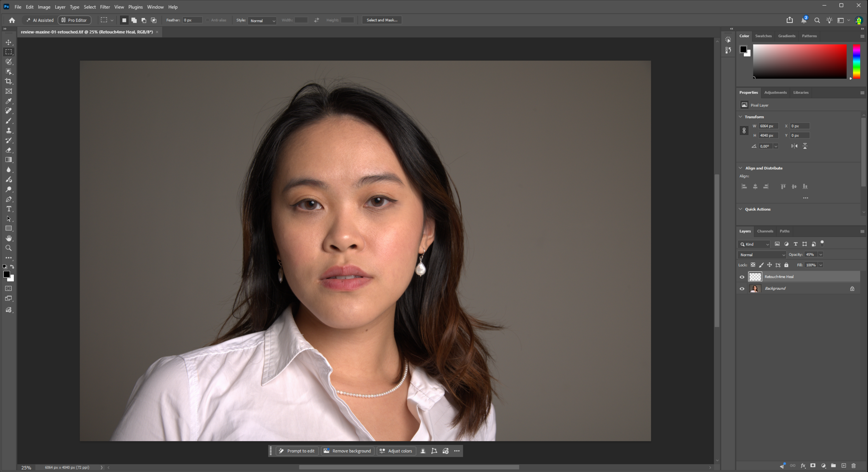This screenshot has height=472, width=868.
Task: Select the Eraser tool
Action: [x=9, y=150]
